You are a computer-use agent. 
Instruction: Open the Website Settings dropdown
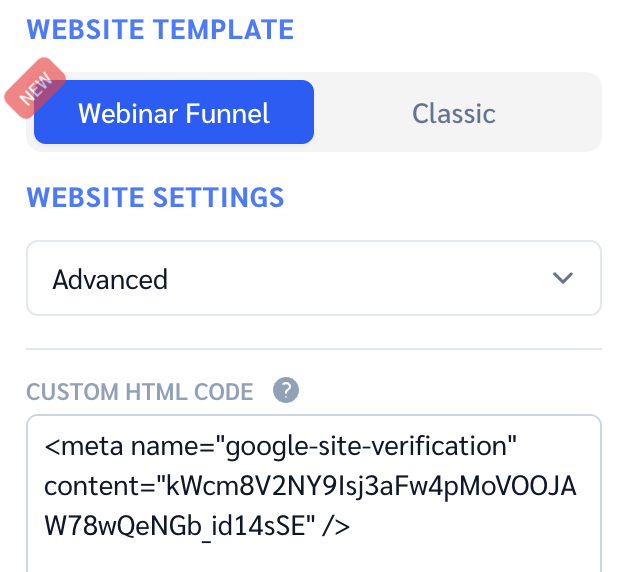(x=313, y=278)
